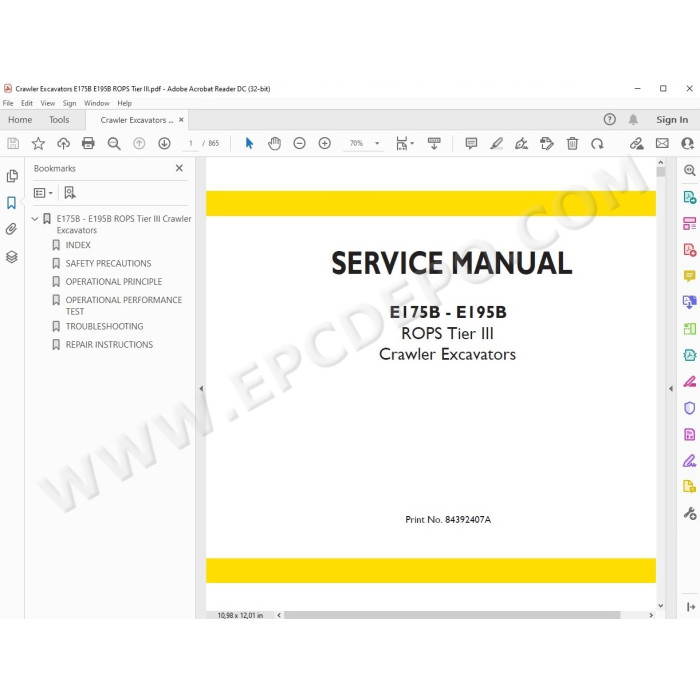Open the TROUBLESHOOTING bookmark
The height and width of the screenshot is (700, 700).
tap(104, 326)
